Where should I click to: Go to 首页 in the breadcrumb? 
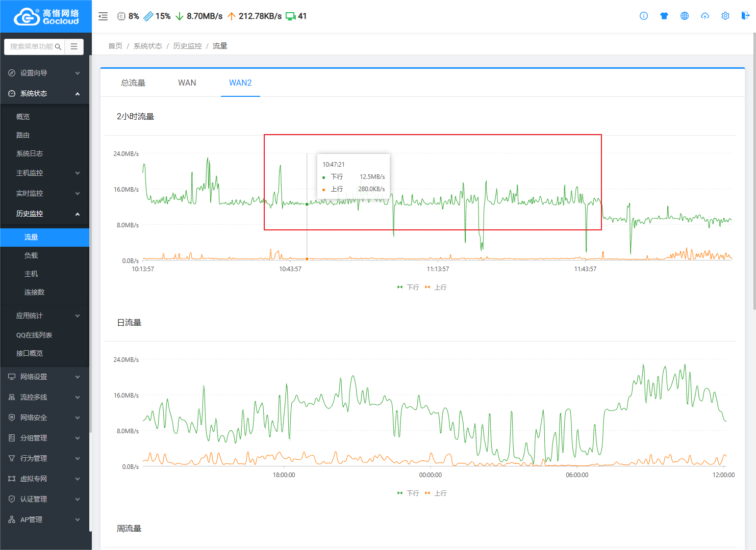(x=115, y=46)
